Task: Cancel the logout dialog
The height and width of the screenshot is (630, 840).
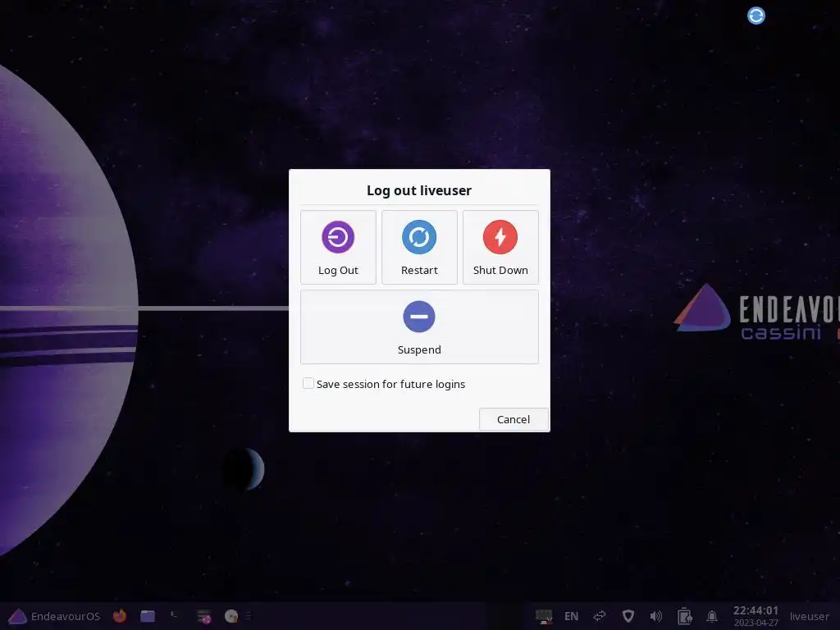Action: [x=514, y=419]
